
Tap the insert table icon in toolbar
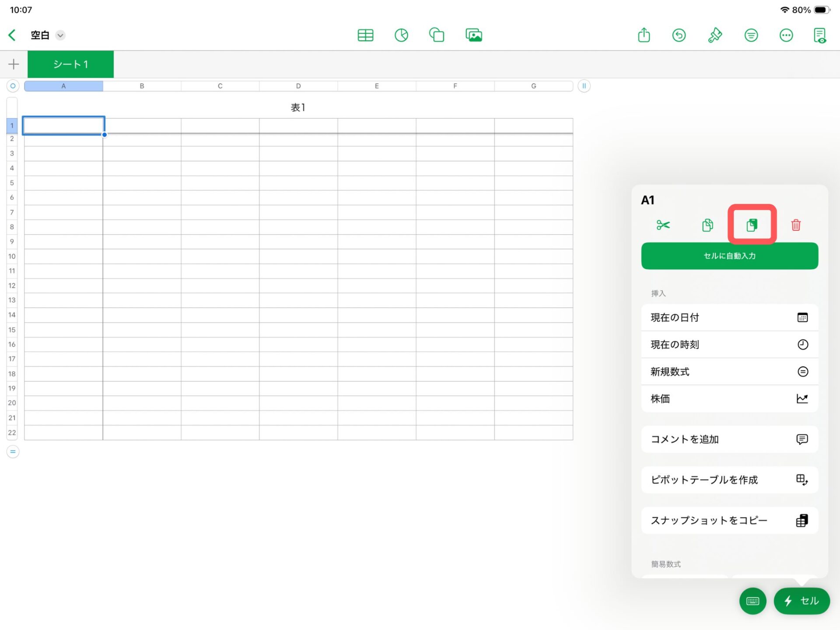tap(365, 35)
